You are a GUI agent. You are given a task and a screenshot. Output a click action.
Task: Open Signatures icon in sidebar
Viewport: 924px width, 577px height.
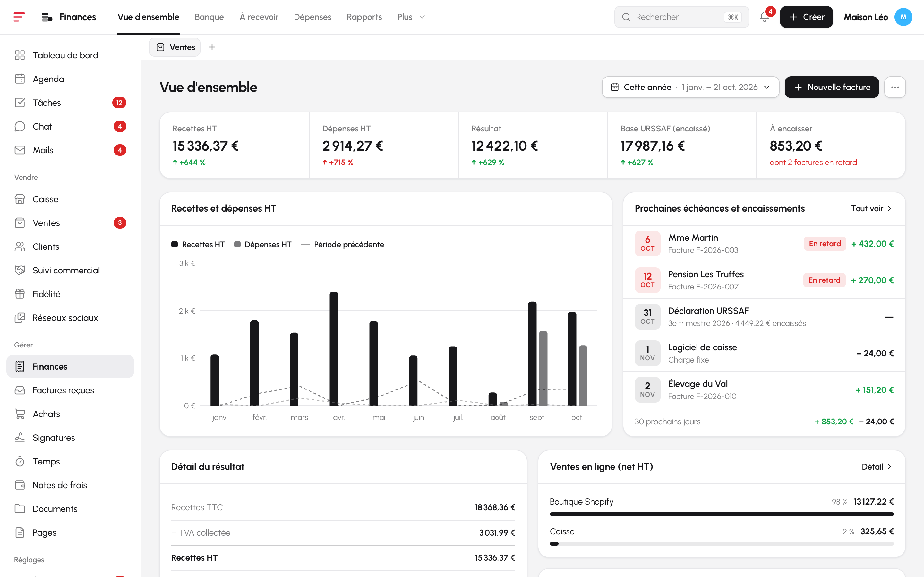20,438
